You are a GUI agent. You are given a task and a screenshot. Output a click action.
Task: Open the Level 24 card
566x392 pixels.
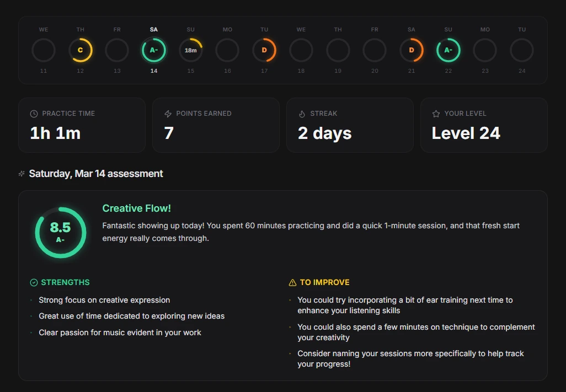coord(484,125)
